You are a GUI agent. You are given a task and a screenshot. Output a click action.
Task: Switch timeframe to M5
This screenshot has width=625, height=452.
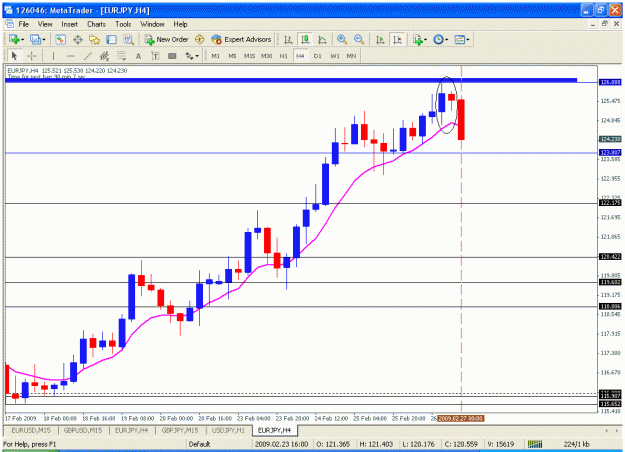pyautogui.click(x=232, y=56)
